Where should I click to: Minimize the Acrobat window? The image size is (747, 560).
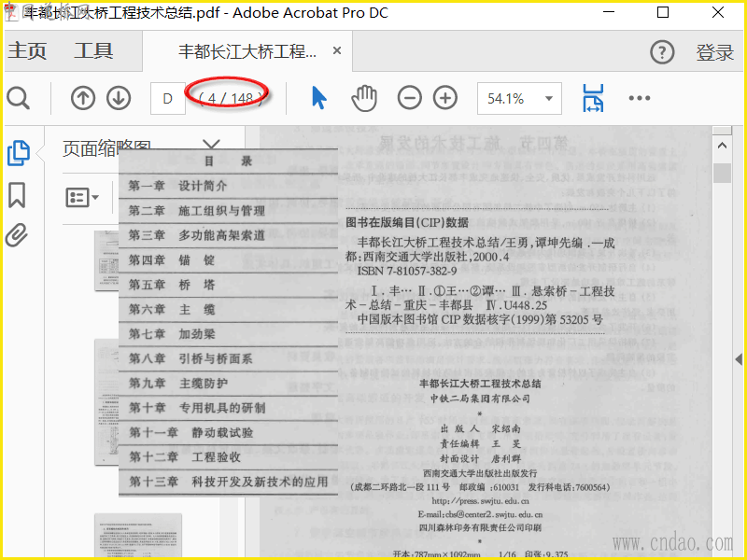point(609,12)
